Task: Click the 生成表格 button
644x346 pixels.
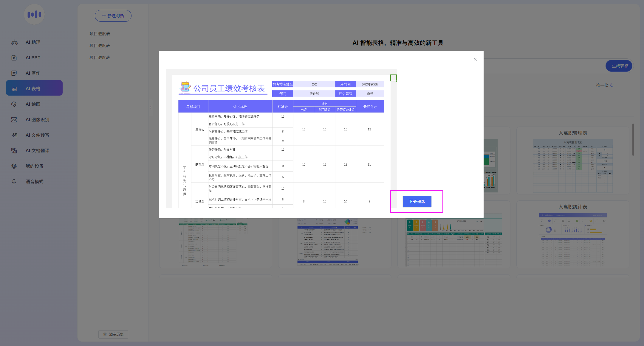Action: (x=620, y=66)
